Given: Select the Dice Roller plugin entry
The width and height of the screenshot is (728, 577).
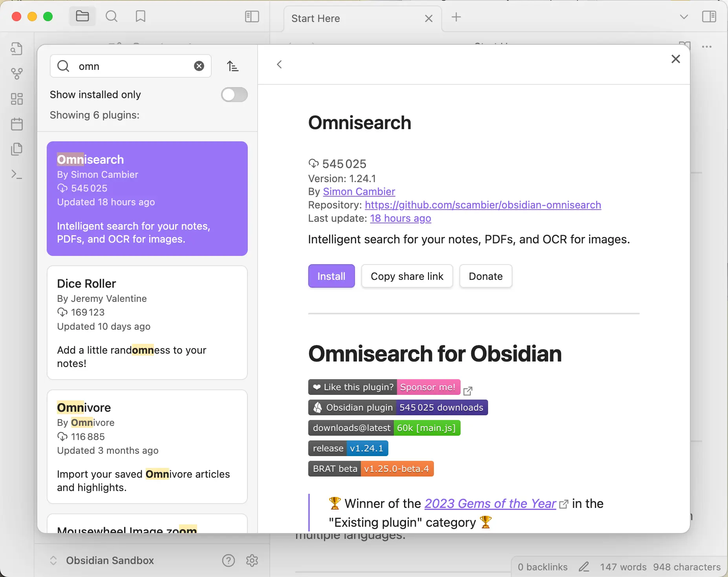Looking at the screenshot, I should click(147, 323).
